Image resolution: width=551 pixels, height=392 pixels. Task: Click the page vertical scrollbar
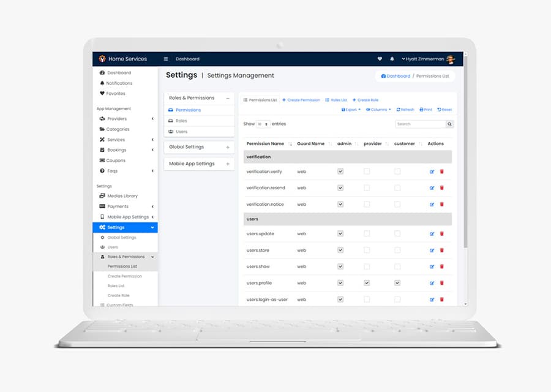pos(466,153)
